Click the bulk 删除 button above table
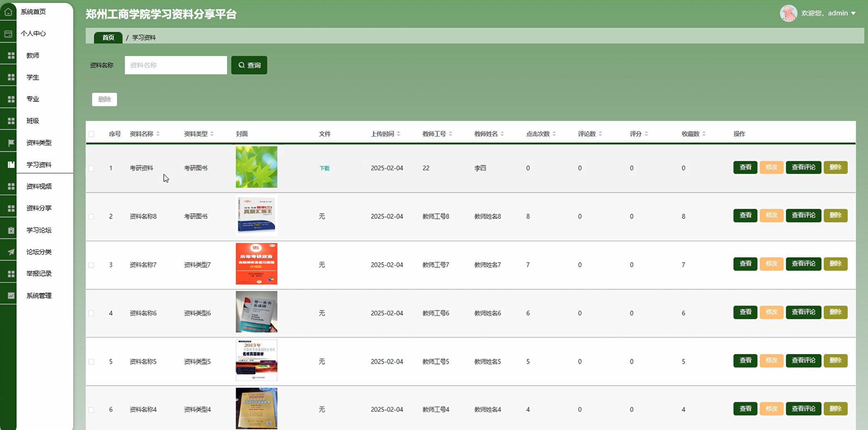 coord(105,100)
